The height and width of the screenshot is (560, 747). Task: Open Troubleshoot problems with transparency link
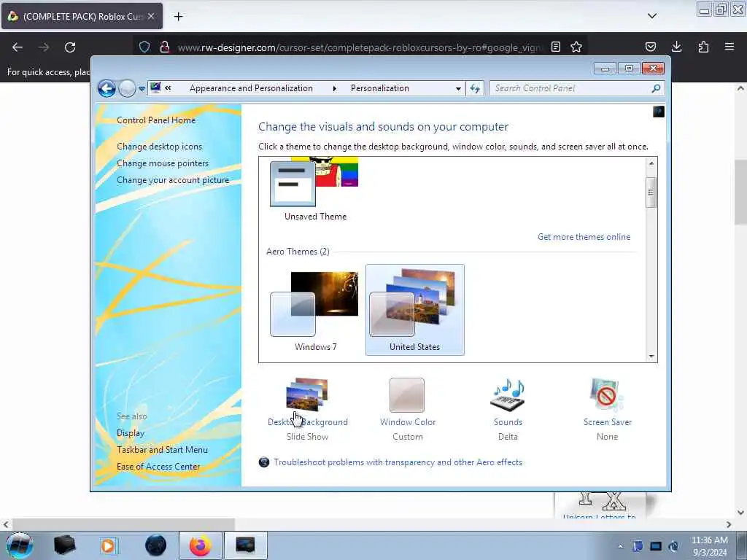coord(398,462)
